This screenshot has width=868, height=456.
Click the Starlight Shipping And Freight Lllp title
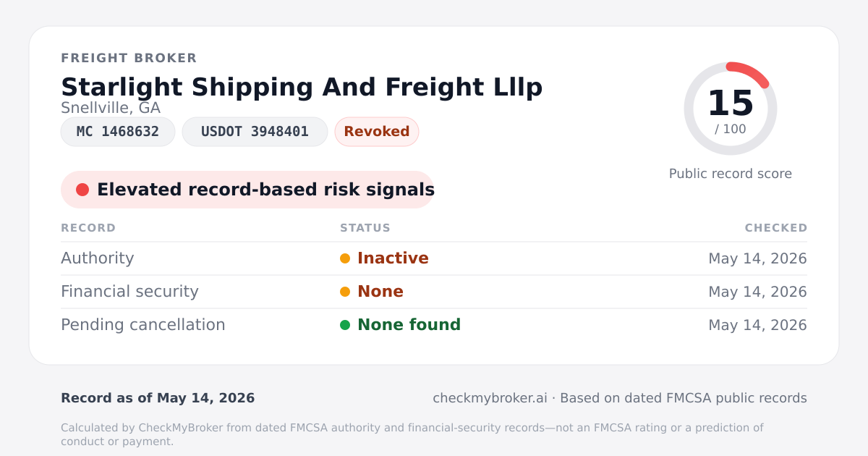coord(302,87)
